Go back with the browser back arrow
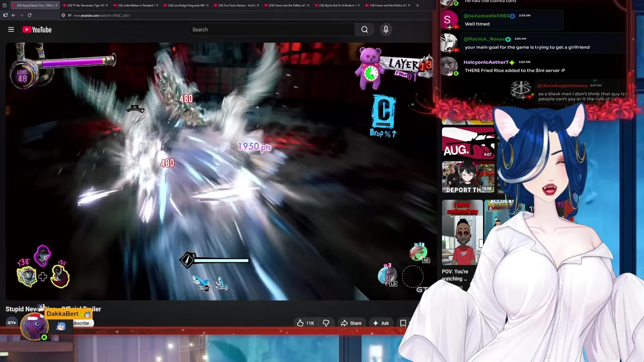Viewport: 644px width, 362px height. (x=14, y=15)
